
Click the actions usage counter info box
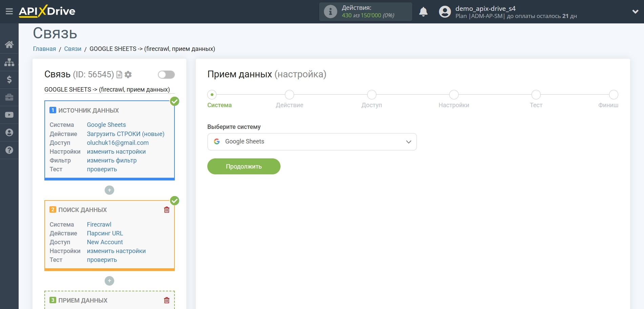(365, 12)
